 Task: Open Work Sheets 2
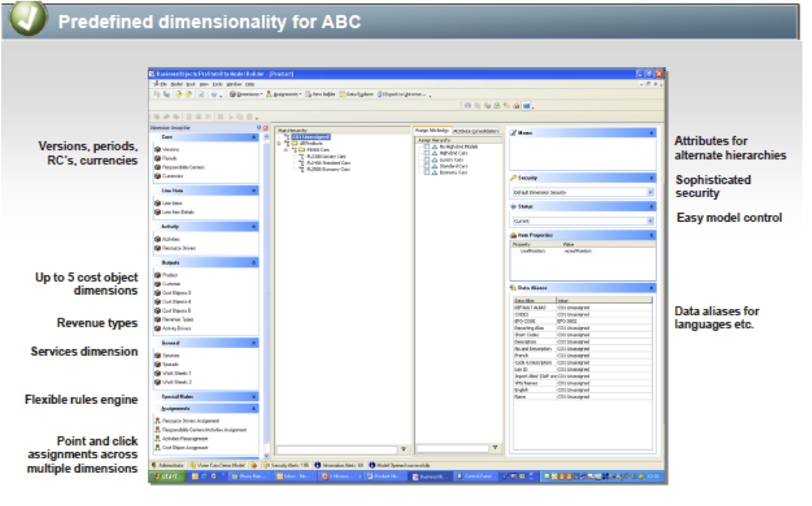tap(173, 381)
